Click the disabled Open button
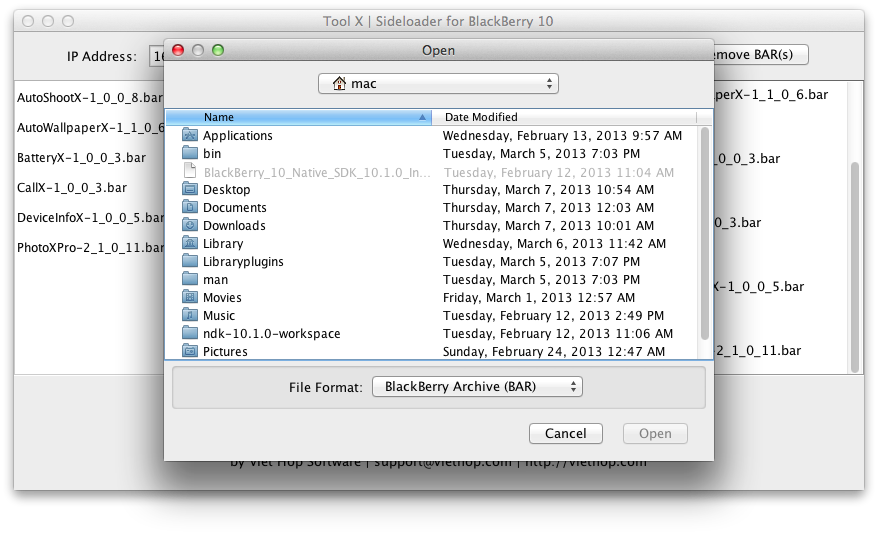Screen dimensions: 878x540 655,434
